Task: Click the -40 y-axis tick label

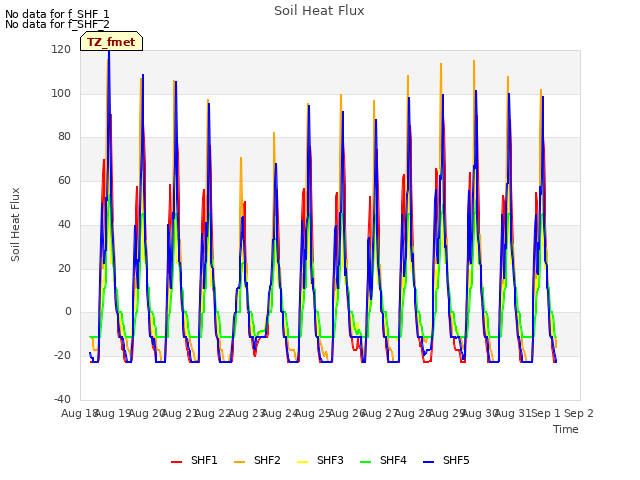Action: click(62, 399)
